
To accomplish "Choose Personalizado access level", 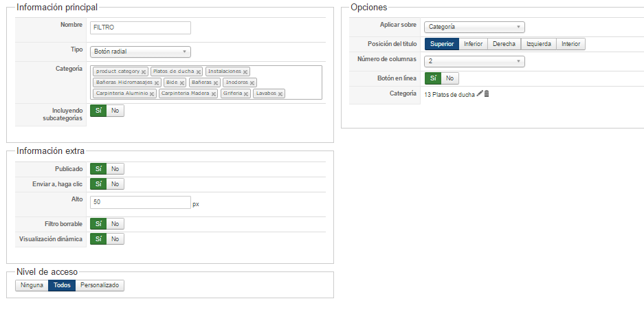I will (x=100, y=285).
